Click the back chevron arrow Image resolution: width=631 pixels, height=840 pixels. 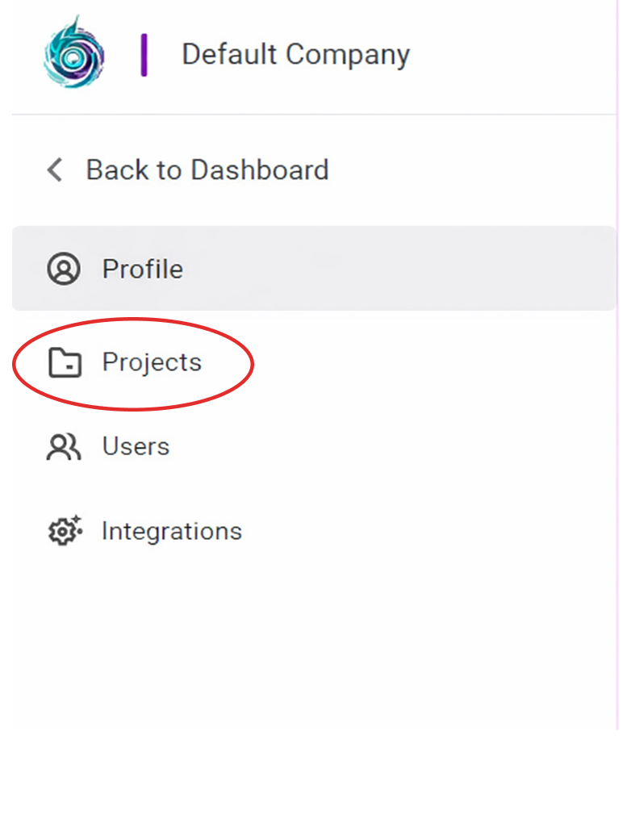click(54, 170)
